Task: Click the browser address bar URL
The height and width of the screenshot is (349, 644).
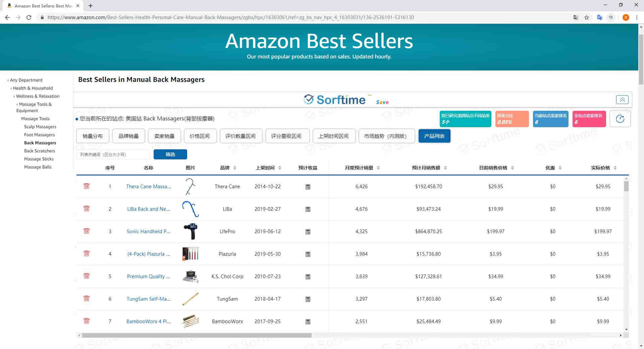Action: pyautogui.click(x=231, y=17)
